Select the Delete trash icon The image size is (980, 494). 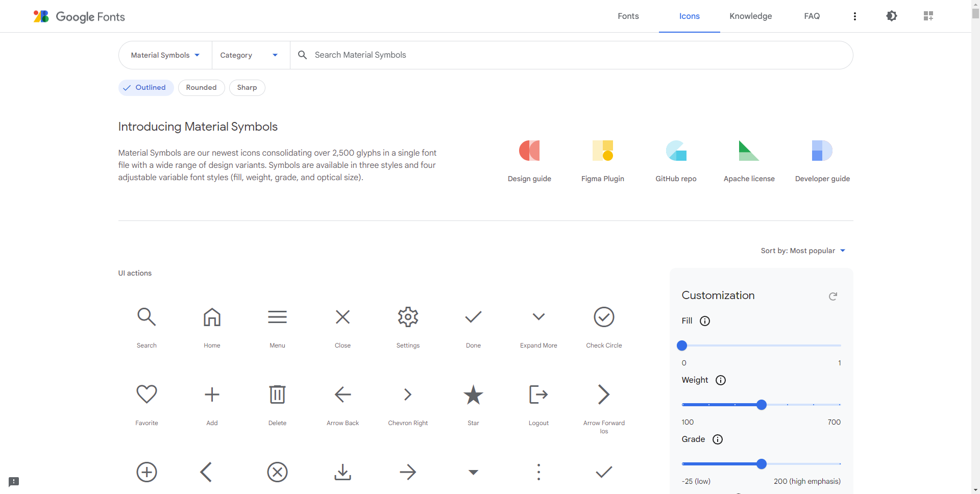[x=277, y=394]
